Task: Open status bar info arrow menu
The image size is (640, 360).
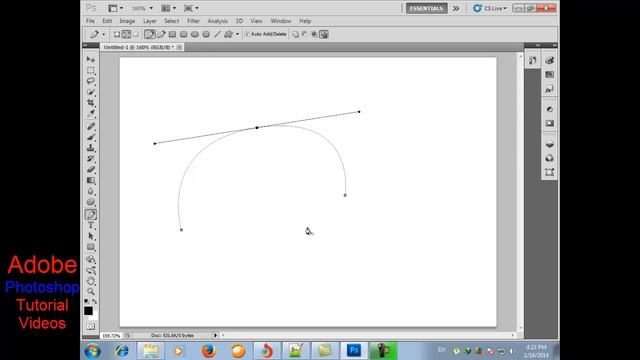Action: tap(216, 335)
